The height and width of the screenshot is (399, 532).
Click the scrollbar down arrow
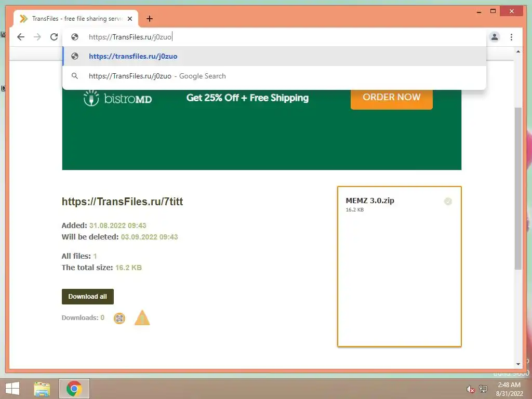518,364
